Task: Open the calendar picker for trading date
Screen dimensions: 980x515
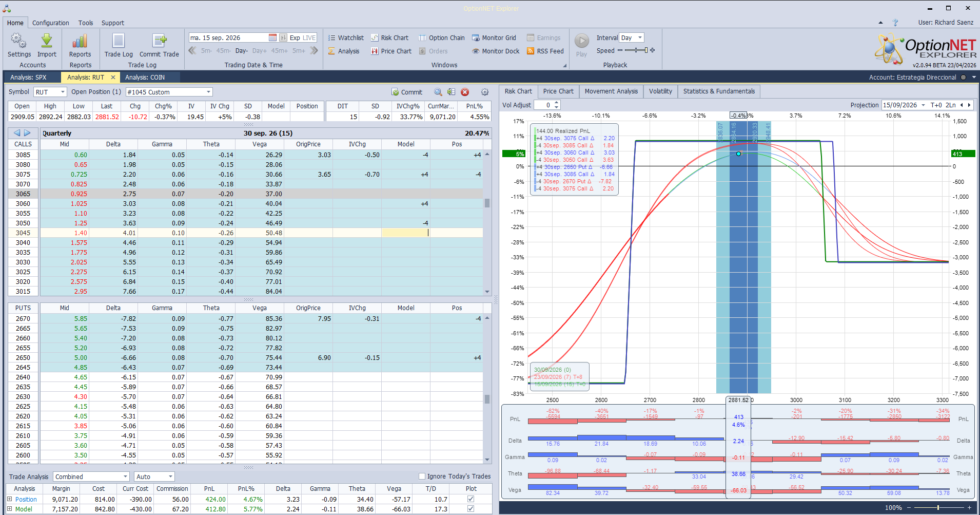Action: tap(272, 37)
